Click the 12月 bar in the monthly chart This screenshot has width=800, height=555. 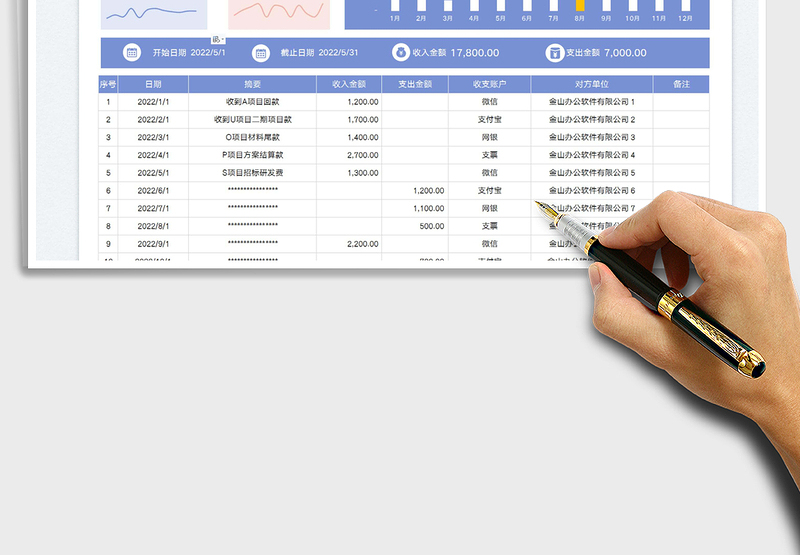685,6
